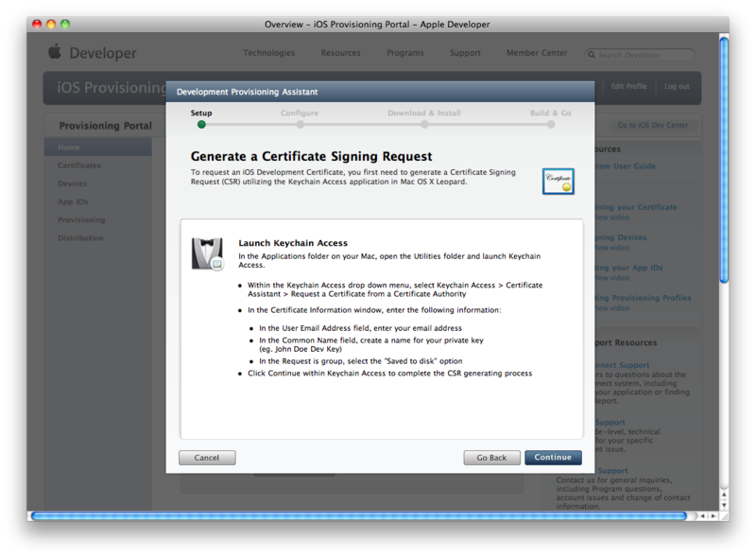The width and height of the screenshot is (756, 558).
Task: Open the Apple Developer Connect Support link
Action: click(622, 365)
